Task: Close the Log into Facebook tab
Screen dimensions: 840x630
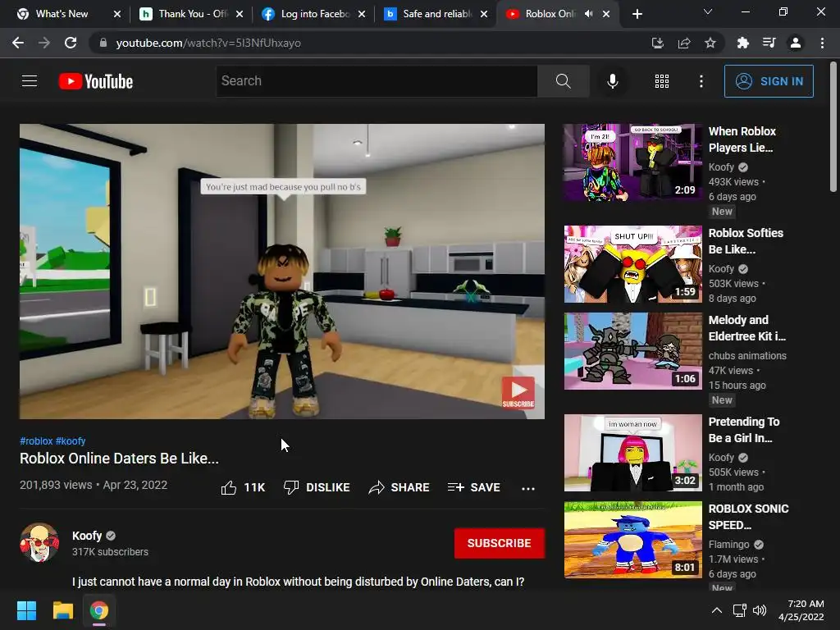Action: (362, 14)
